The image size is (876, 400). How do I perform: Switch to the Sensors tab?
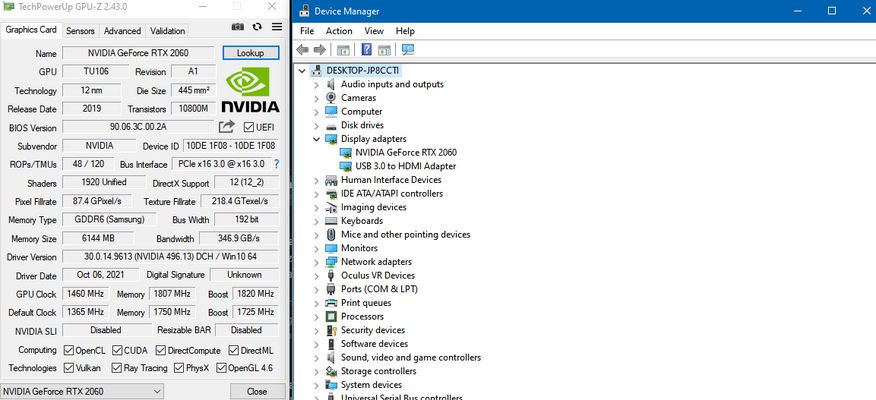80,31
